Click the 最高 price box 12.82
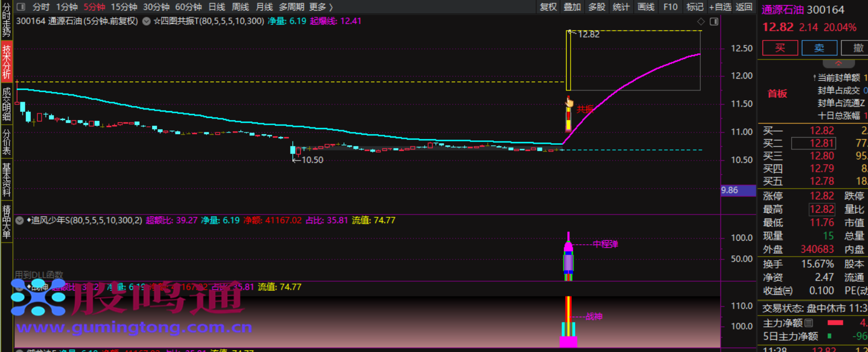The height and width of the screenshot is (352, 868). tap(821, 209)
